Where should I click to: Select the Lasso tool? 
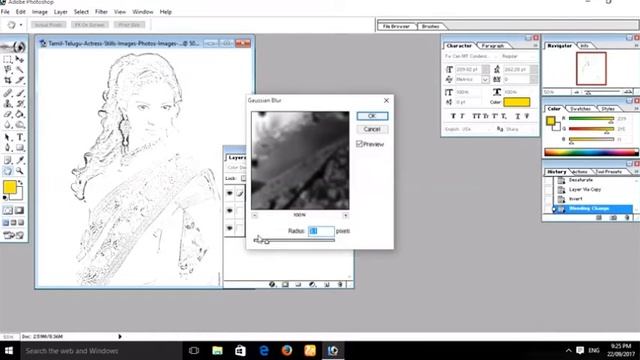point(7,70)
